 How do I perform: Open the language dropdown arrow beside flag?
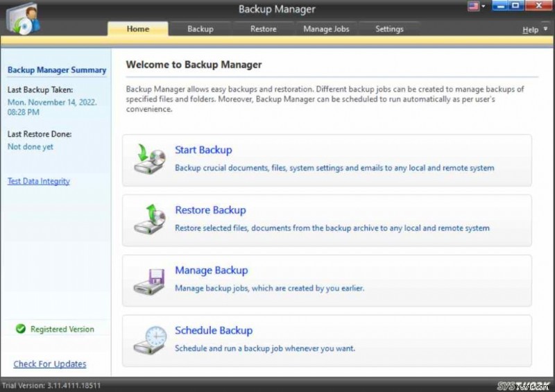(x=485, y=8)
